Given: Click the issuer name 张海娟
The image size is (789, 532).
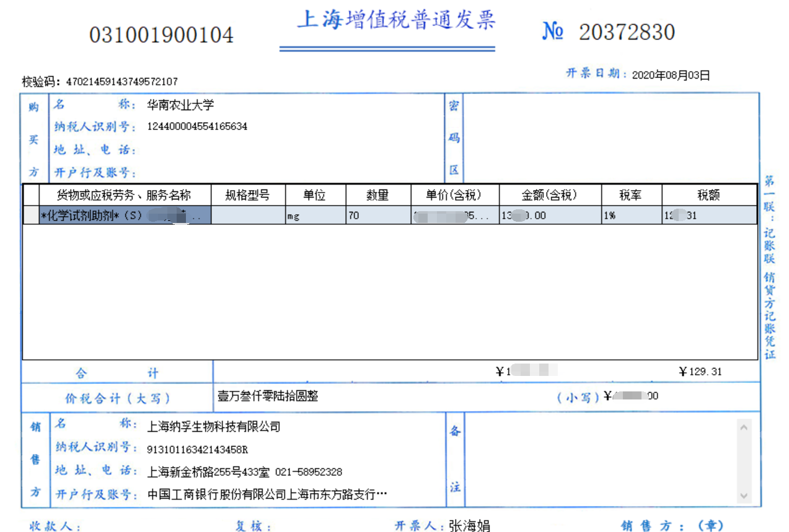Looking at the screenshot, I should tap(469, 526).
